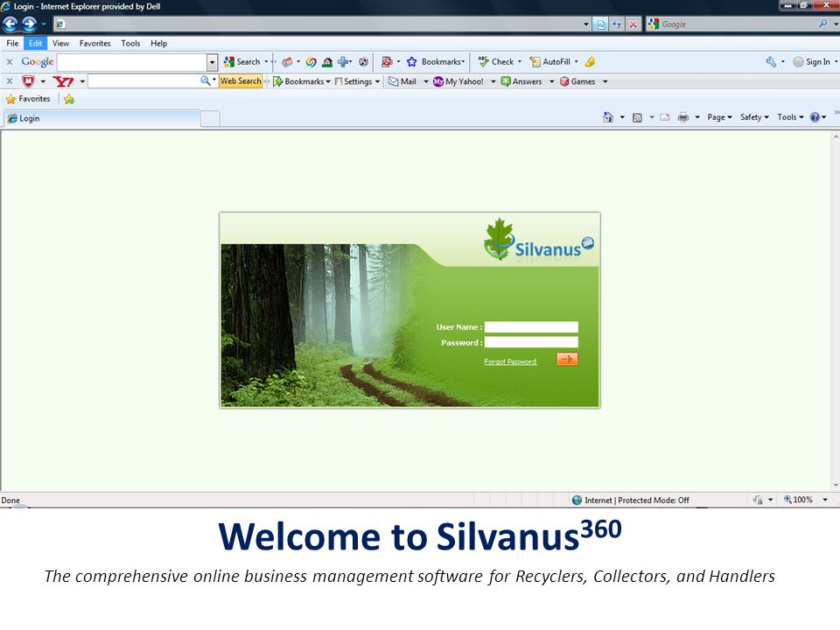Click the Print icon
Viewport: 840px width, 630px height.
pyautogui.click(x=683, y=117)
